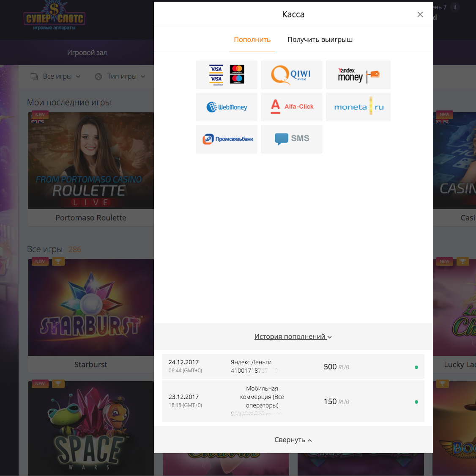Image resolution: width=476 pixels, height=476 pixels.
Task: Open Starburst game thumbnail
Action: [91, 308]
